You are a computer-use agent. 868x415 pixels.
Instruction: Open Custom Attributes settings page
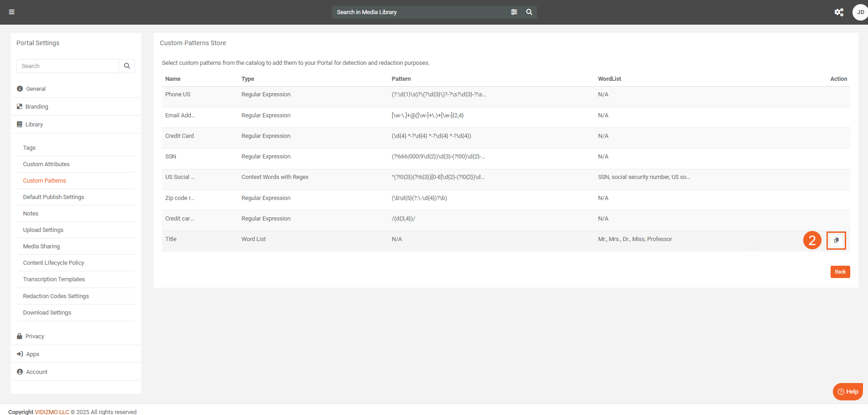click(x=47, y=164)
